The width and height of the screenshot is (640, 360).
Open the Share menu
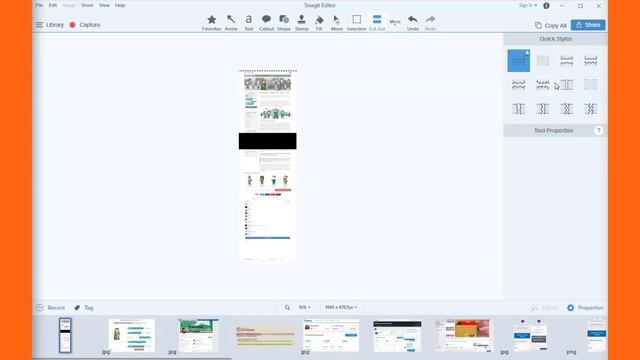87,5
